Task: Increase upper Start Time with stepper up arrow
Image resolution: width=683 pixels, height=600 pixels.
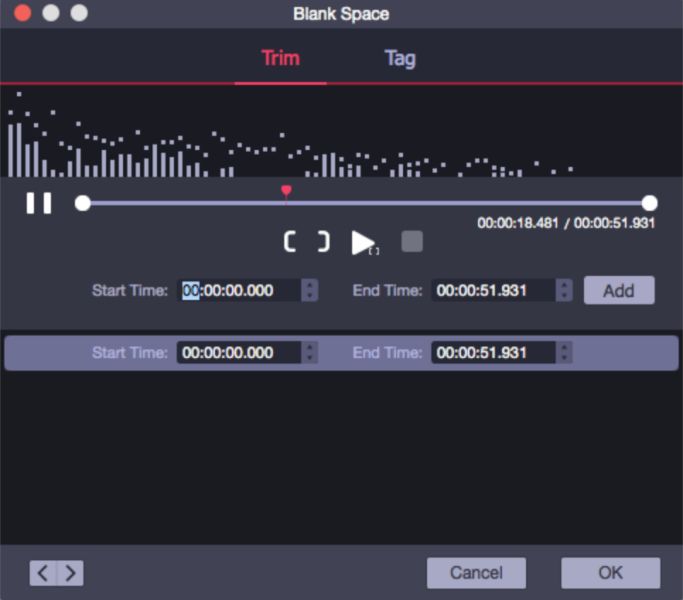Action: click(310, 285)
